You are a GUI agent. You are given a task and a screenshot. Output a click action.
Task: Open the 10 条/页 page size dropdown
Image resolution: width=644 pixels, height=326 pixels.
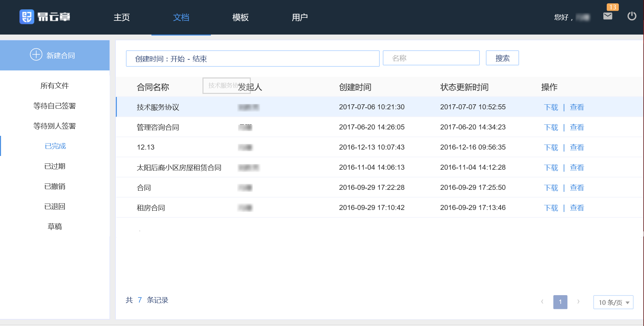click(x=613, y=302)
